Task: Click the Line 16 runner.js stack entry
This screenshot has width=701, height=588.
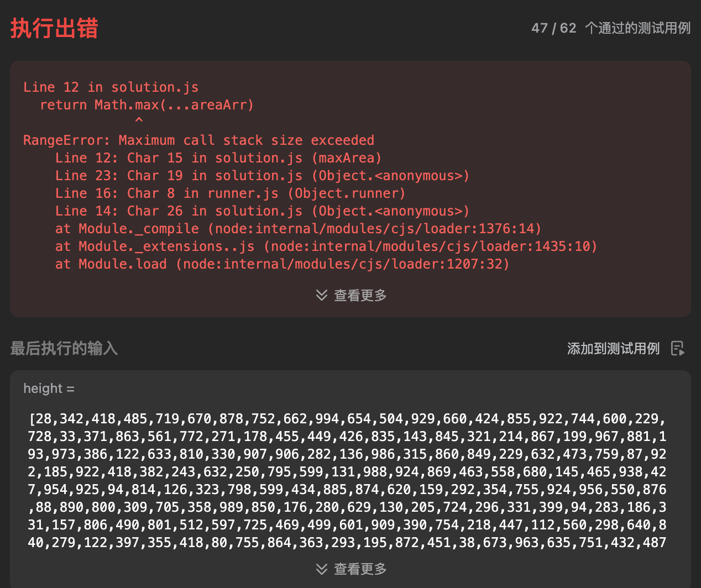Action: click(230, 193)
